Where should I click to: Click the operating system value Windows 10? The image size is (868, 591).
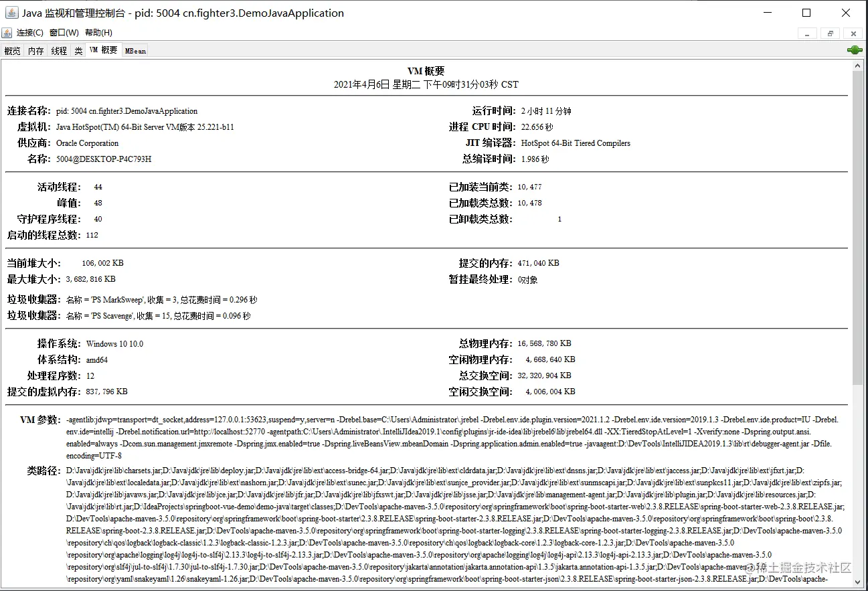(114, 344)
